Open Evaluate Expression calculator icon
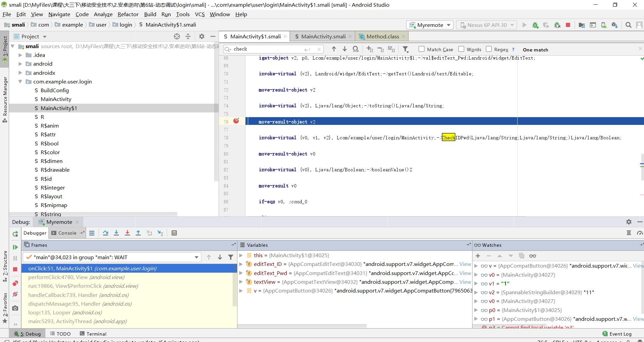The width and height of the screenshot is (644, 342). (x=174, y=233)
